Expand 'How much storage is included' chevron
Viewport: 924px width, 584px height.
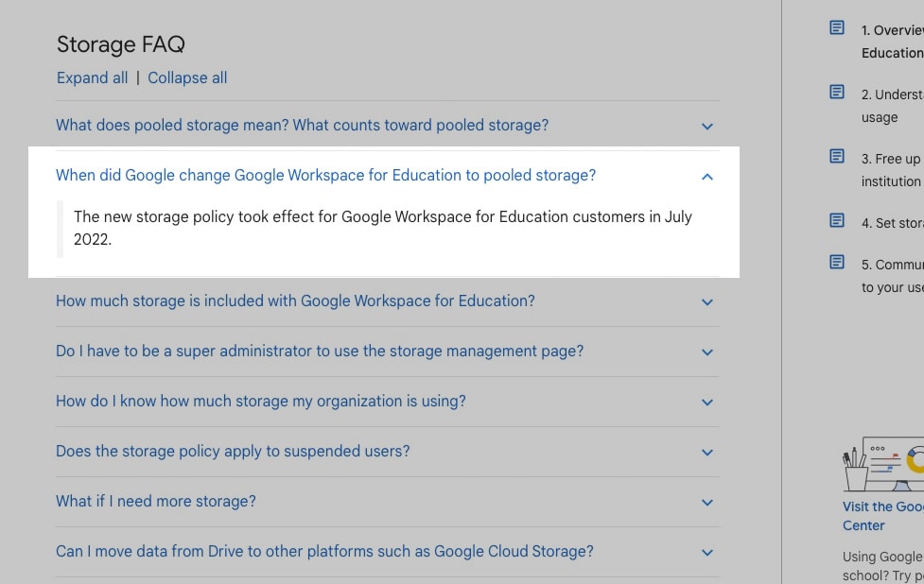coord(707,302)
